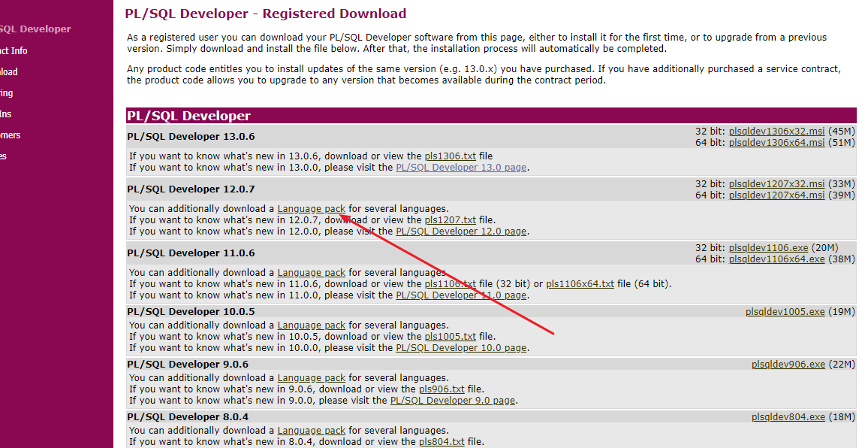868x448 pixels.
Task: Open the Plug-Ins sidebar item
Action: coord(5,114)
